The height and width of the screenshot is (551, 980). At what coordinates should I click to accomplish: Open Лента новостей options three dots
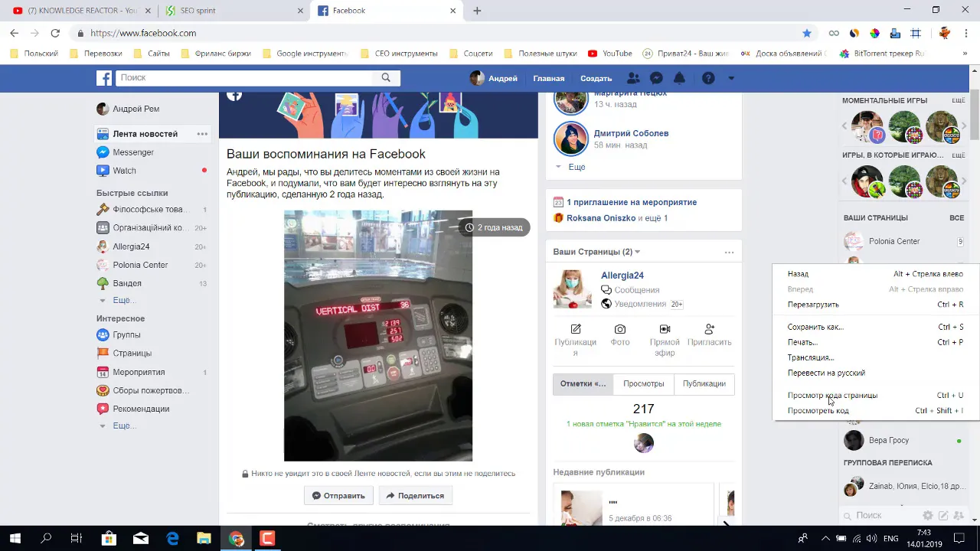coord(202,134)
